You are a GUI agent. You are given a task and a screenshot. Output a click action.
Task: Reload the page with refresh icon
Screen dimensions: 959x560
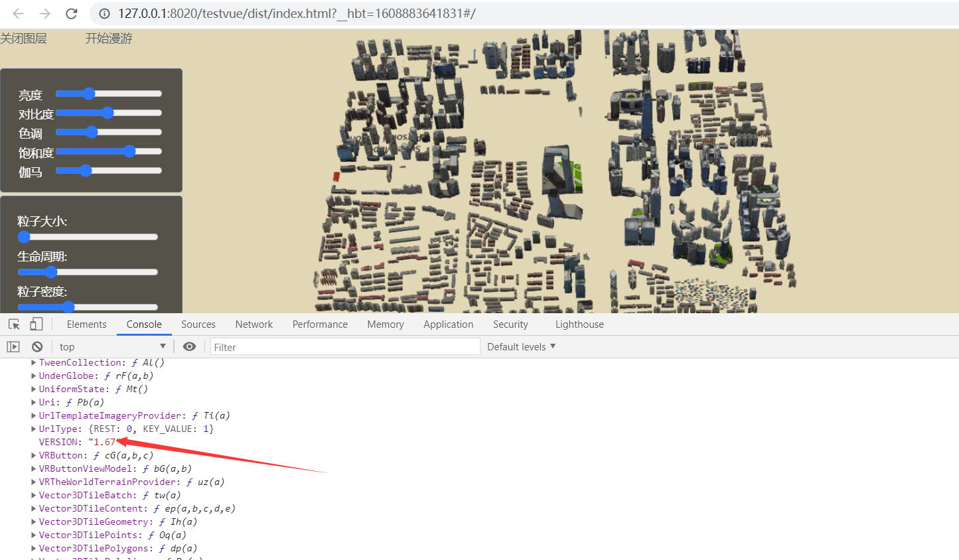coord(72,13)
